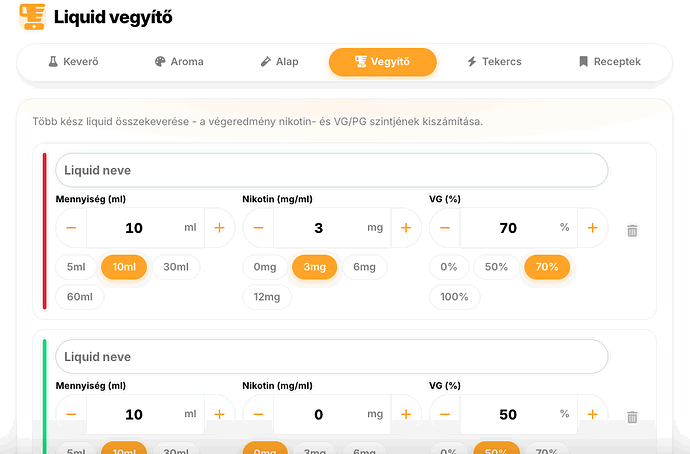This screenshot has height=454, width=690.
Task: Decrease second liquid quantity with minus
Action: 71,414
